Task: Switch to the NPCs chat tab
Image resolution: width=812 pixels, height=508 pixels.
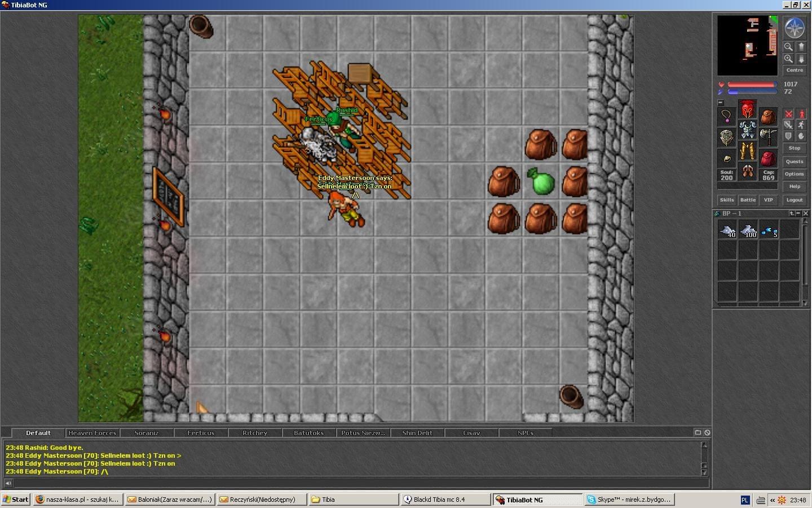Action: pos(526,433)
